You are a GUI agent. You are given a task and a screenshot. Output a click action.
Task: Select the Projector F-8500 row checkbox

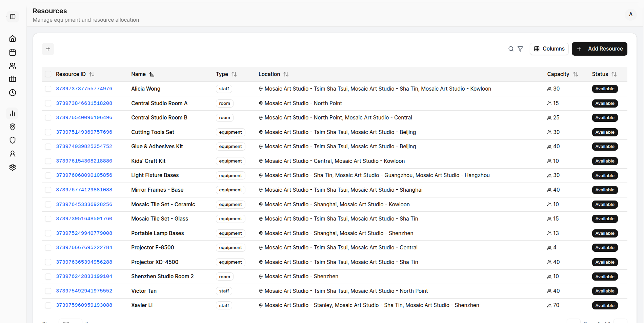[48, 248]
